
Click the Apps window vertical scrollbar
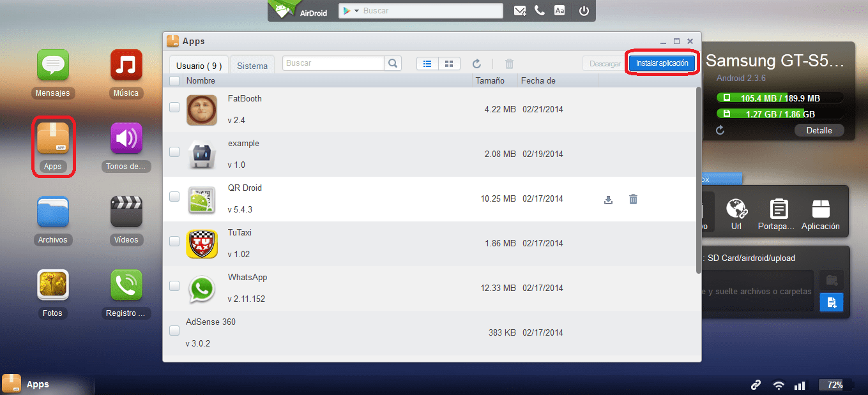click(x=698, y=179)
